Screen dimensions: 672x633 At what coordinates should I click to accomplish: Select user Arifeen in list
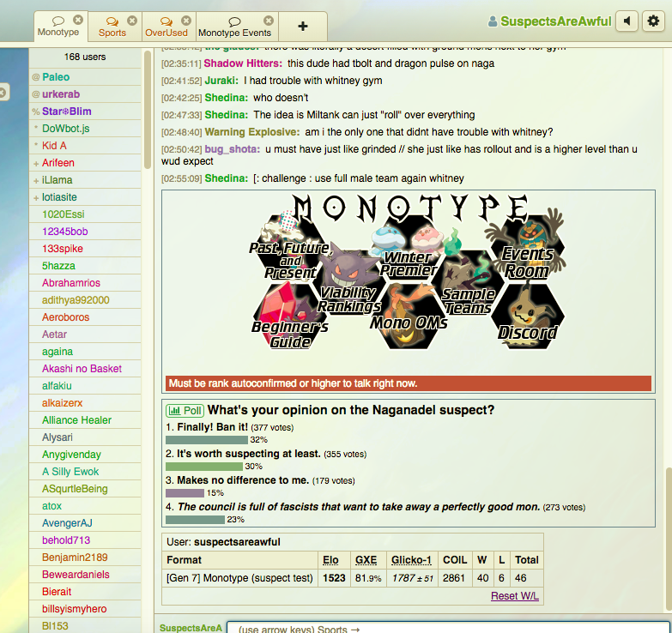point(85,163)
